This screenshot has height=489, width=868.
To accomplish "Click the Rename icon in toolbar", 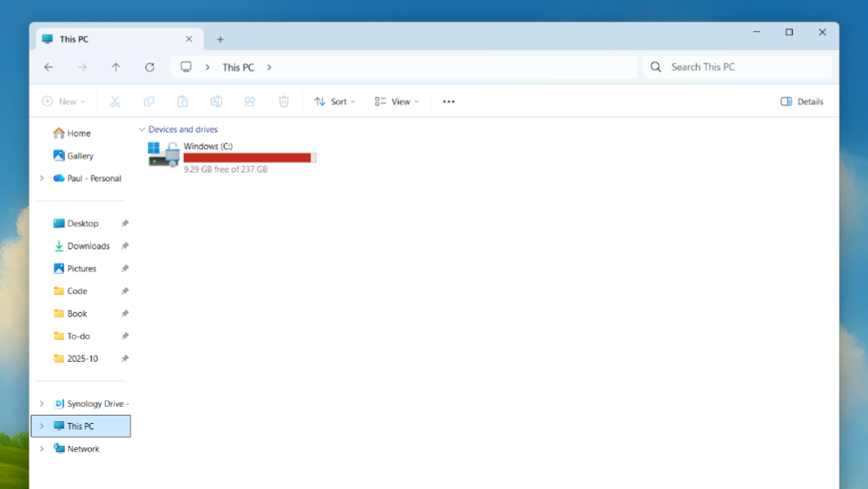I will point(216,102).
